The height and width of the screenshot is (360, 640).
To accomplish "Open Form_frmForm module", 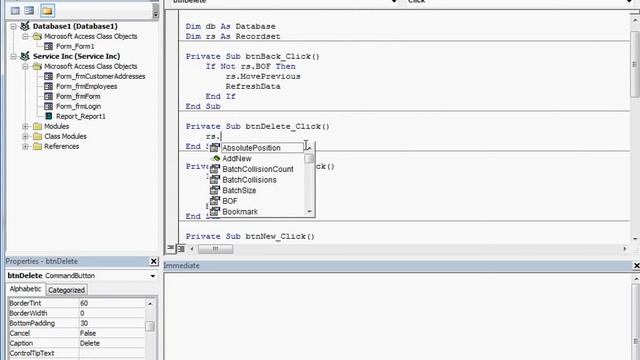I will pos(78,96).
